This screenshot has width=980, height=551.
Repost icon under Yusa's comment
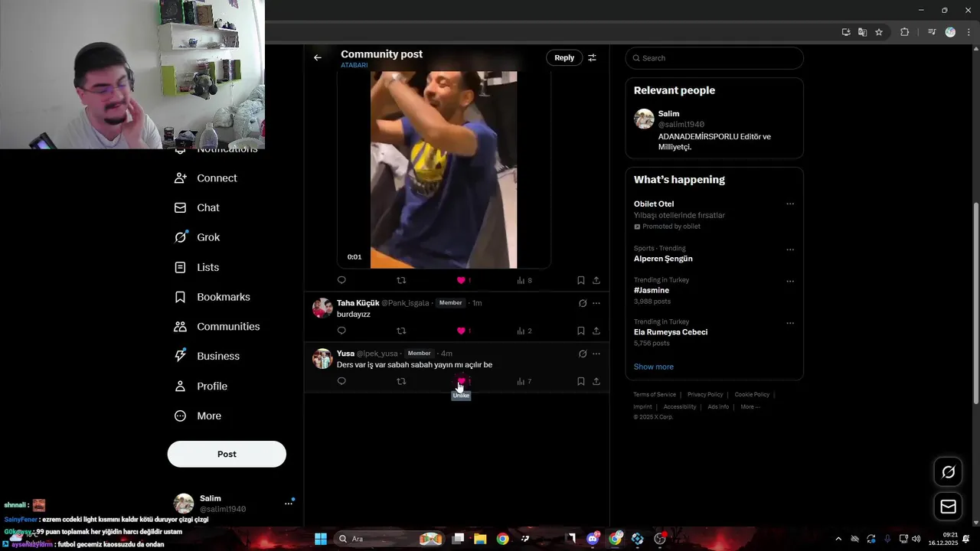click(x=401, y=381)
